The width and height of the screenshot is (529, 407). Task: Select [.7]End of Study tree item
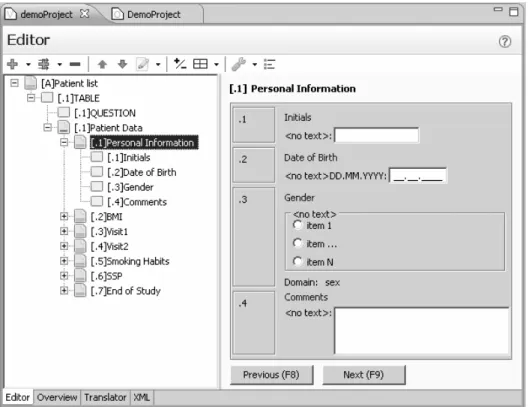click(126, 291)
